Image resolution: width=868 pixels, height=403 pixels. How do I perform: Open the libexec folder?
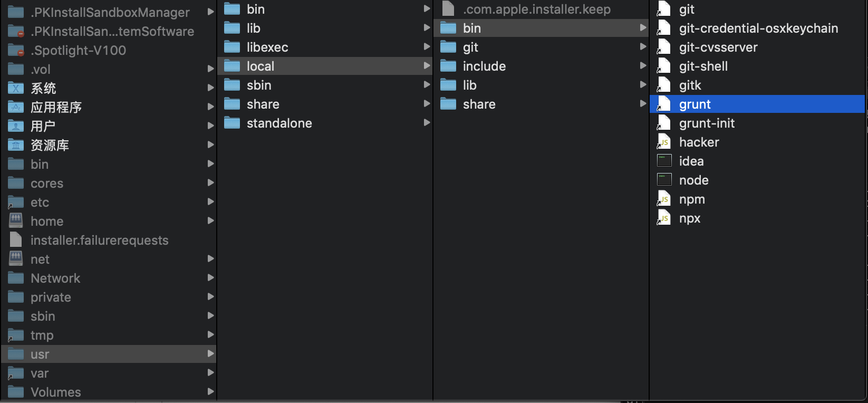click(x=325, y=47)
